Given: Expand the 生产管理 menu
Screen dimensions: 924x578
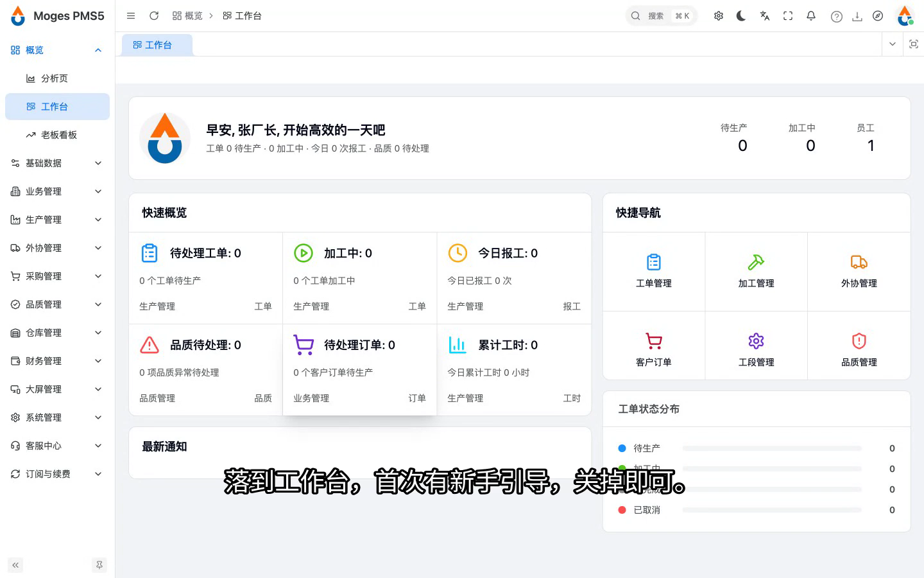Looking at the screenshot, I should click(x=57, y=220).
